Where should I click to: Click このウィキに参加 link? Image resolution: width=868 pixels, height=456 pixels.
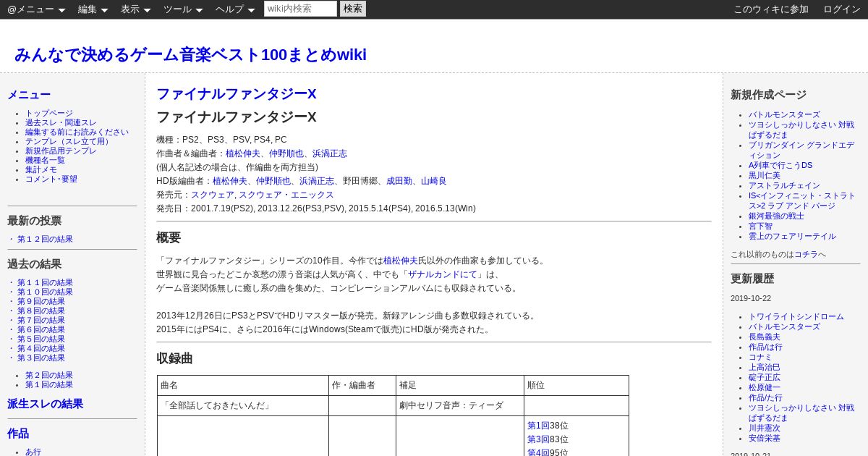771,9
